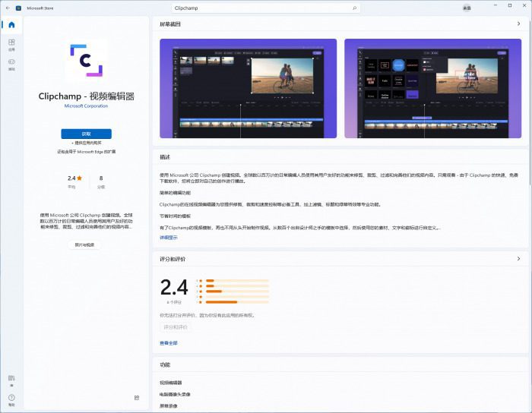532x413 pixels.
Task: Click the 照片与视频 category tag
Action: (x=84, y=244)
